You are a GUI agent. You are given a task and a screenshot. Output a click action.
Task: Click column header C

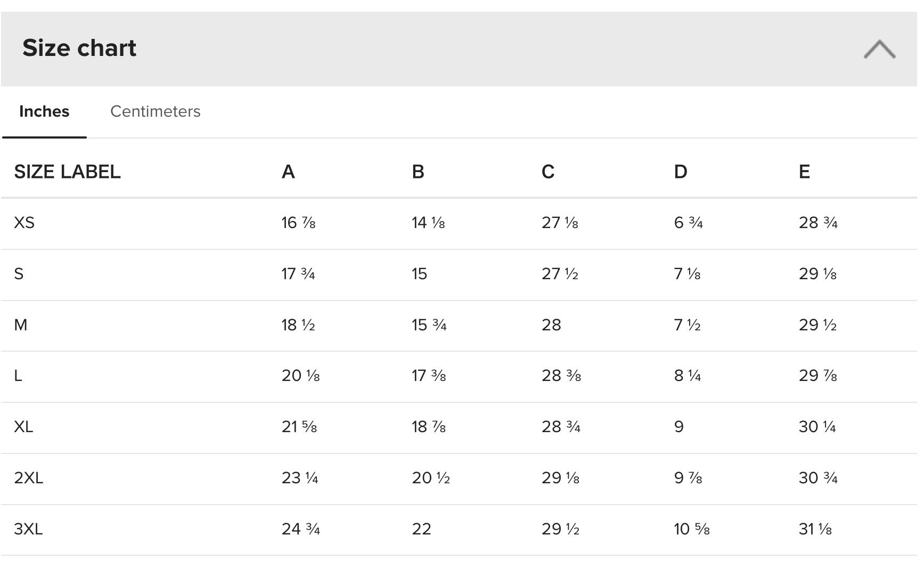coord(548,172)
